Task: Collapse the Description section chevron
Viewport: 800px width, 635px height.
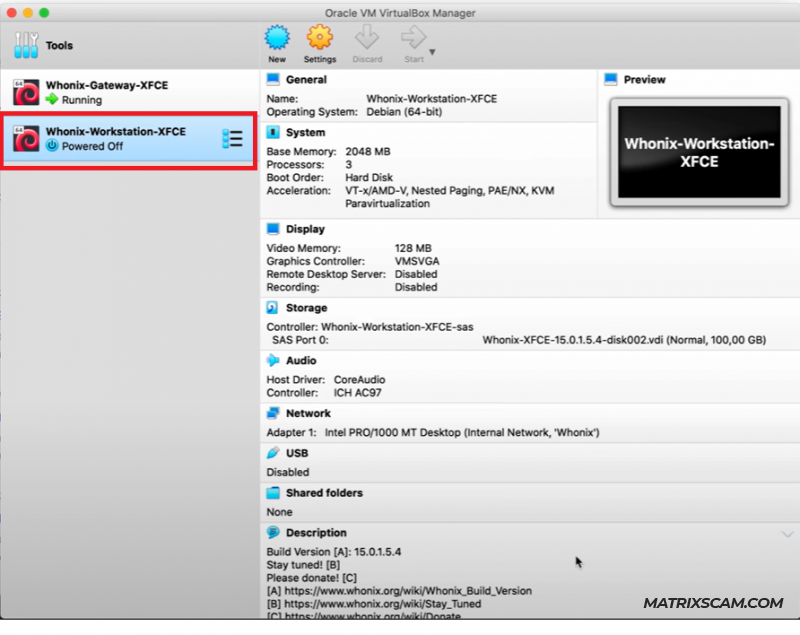Action: [x=787, y=534]
